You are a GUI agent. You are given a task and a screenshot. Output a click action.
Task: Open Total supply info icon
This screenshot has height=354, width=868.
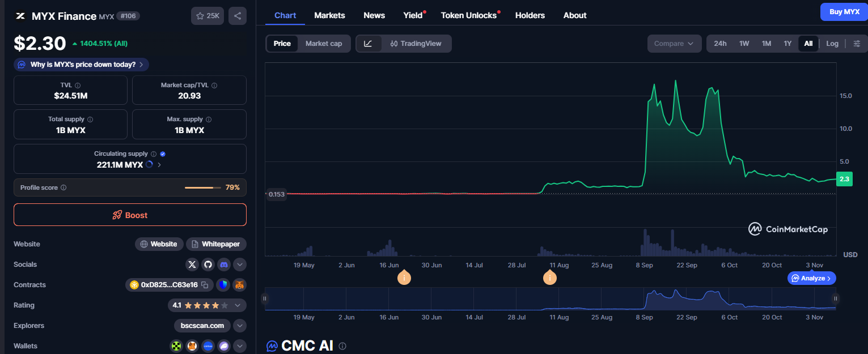(x=90, y=120)
